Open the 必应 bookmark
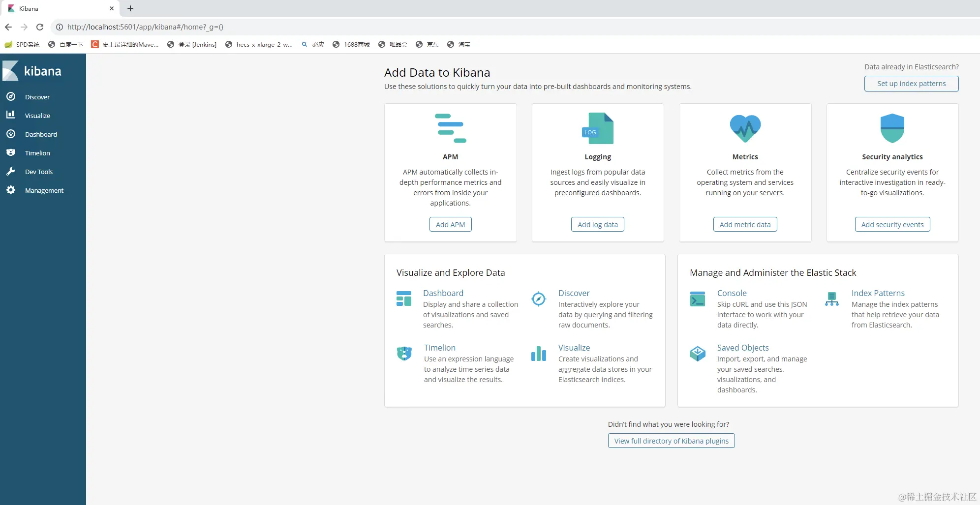980x505 pixels. [x=313, y=44]
